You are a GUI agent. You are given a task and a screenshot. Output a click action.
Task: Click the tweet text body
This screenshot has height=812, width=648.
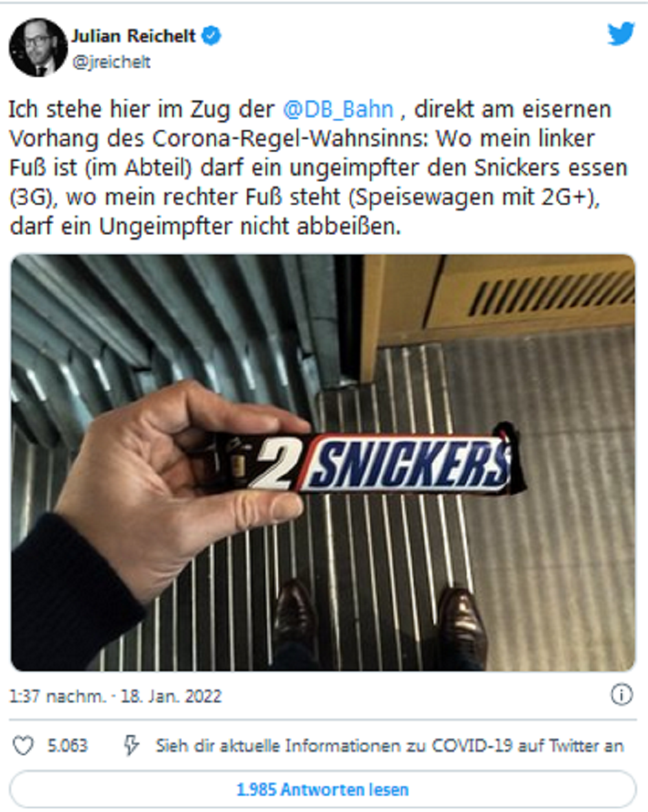pyautogui.click(x=318, y=167)
